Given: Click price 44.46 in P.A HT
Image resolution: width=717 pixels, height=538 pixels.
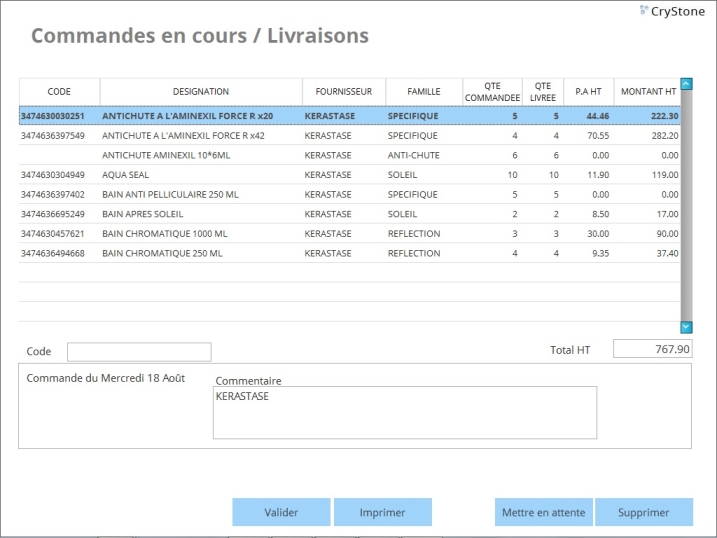Looking at the screenshot, I should click(598, 116).
